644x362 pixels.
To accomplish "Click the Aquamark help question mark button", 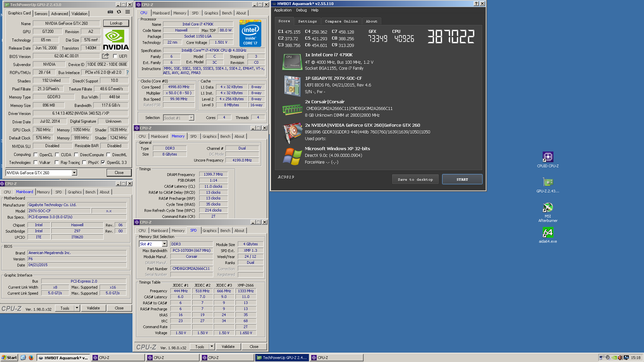I will (476, 4).
